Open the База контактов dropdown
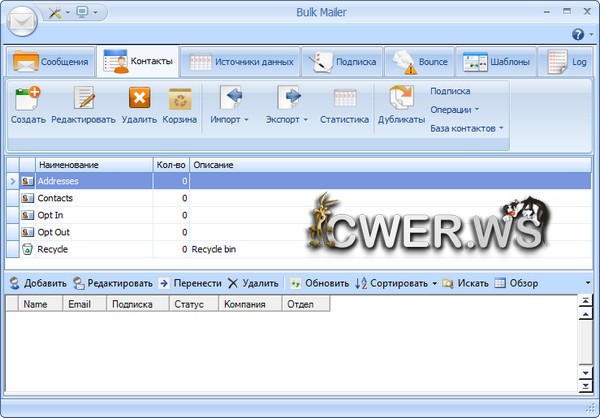 (466, 128)
